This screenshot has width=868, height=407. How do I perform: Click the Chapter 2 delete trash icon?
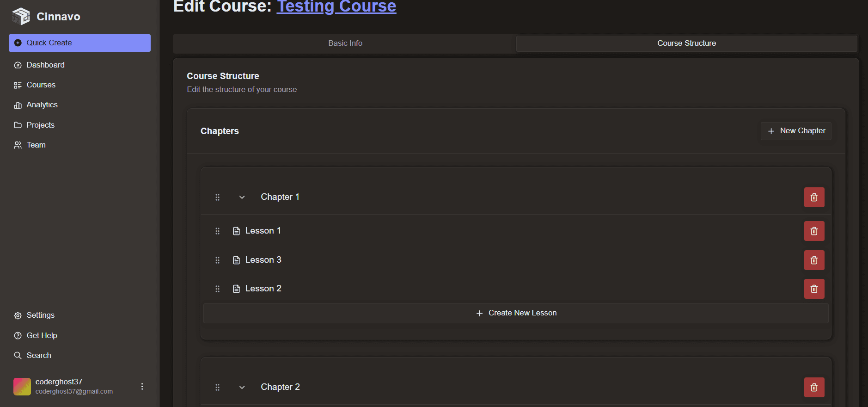point(814,388)
